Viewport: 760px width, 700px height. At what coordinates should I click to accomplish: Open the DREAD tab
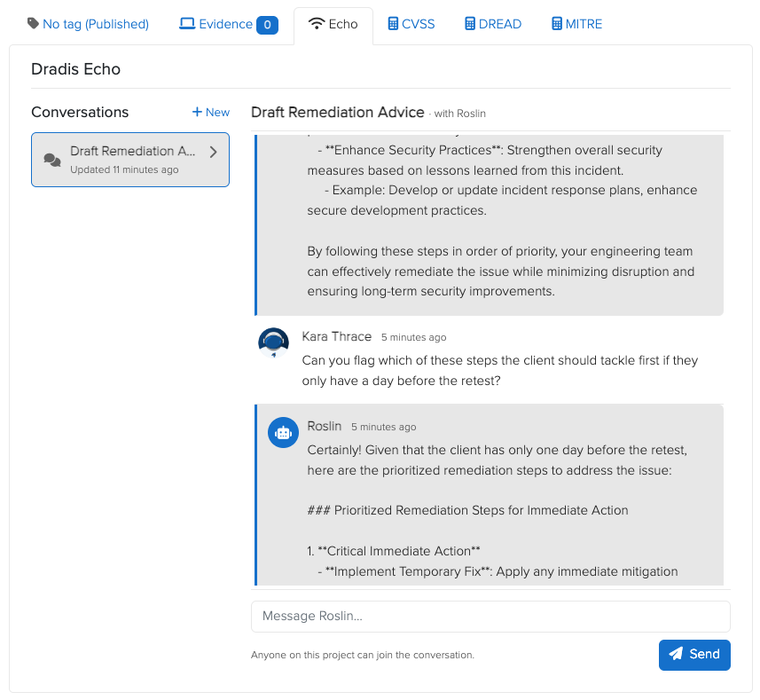click(493, 24)
